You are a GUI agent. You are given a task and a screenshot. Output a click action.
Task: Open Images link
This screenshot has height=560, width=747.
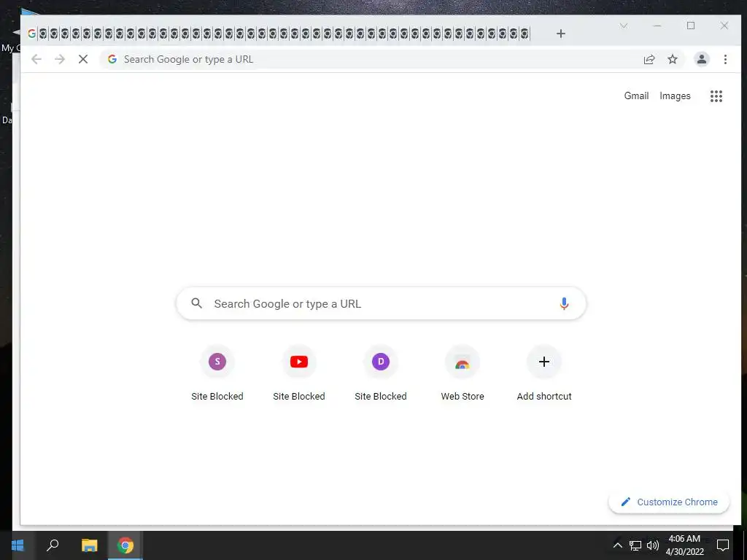pyautogui.click(x=675, y=96)
